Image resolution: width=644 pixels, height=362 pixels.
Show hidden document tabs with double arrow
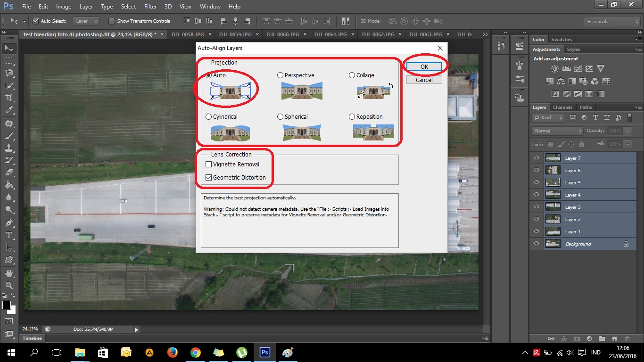[x=485, y=34]
